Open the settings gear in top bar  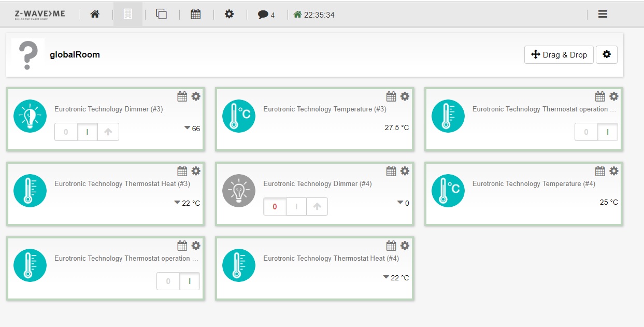(229, 15)
